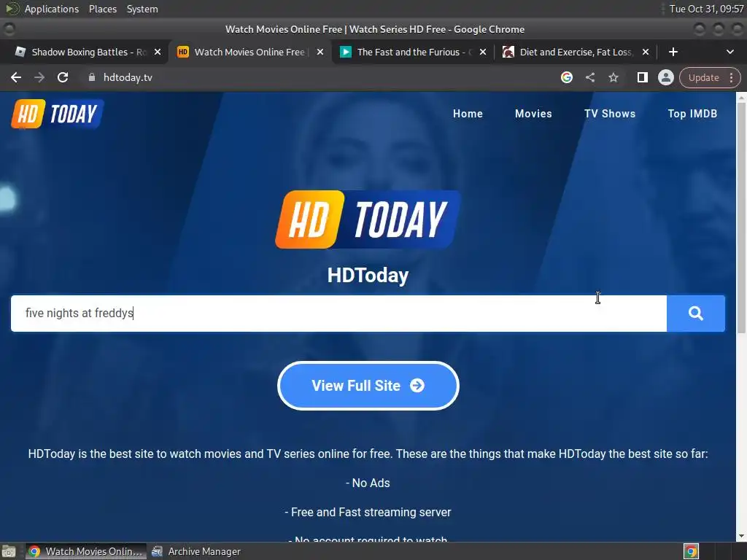The height and width of the screenshot is (560, 747).
Task: Click the forward navigation arrow
Action: tap(39, 77)
